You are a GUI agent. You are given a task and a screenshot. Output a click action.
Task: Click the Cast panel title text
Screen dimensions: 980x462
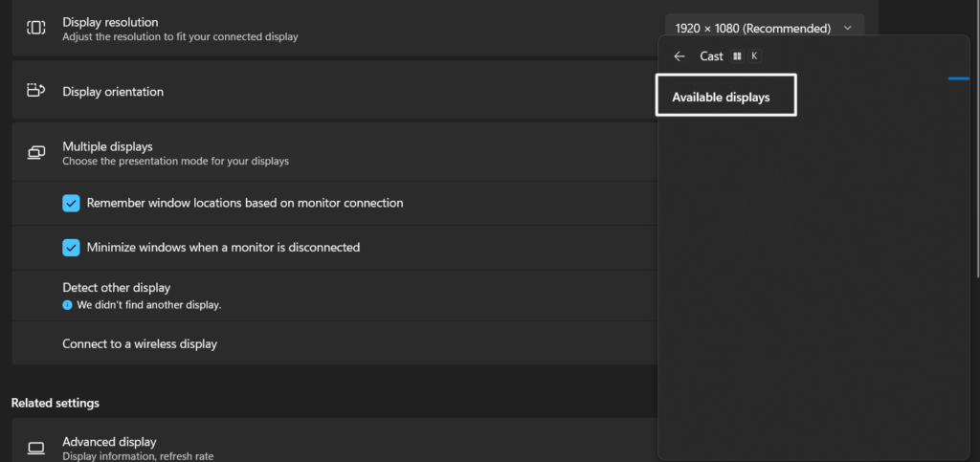coord(711,56)
